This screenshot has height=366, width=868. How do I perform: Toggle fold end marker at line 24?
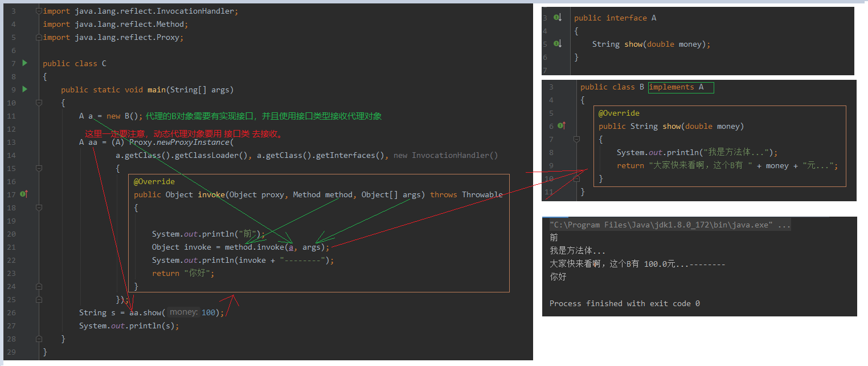pos(38,286)
